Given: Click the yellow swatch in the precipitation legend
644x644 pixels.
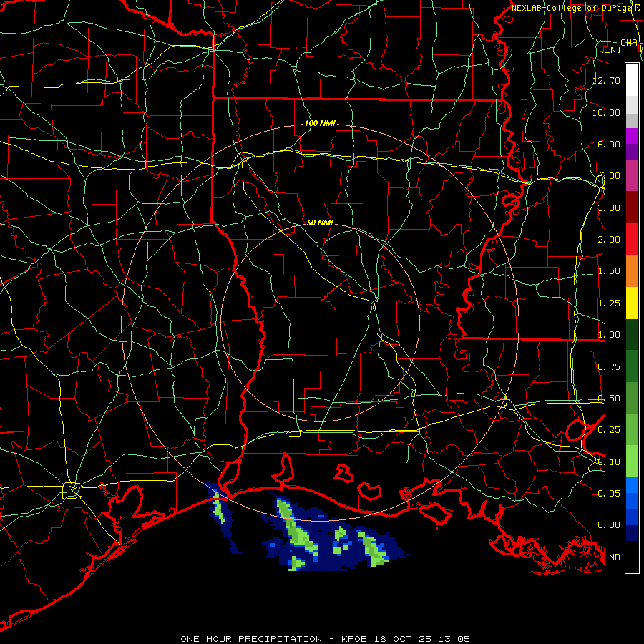Looking at the screenshot, I should coord(632,303).
